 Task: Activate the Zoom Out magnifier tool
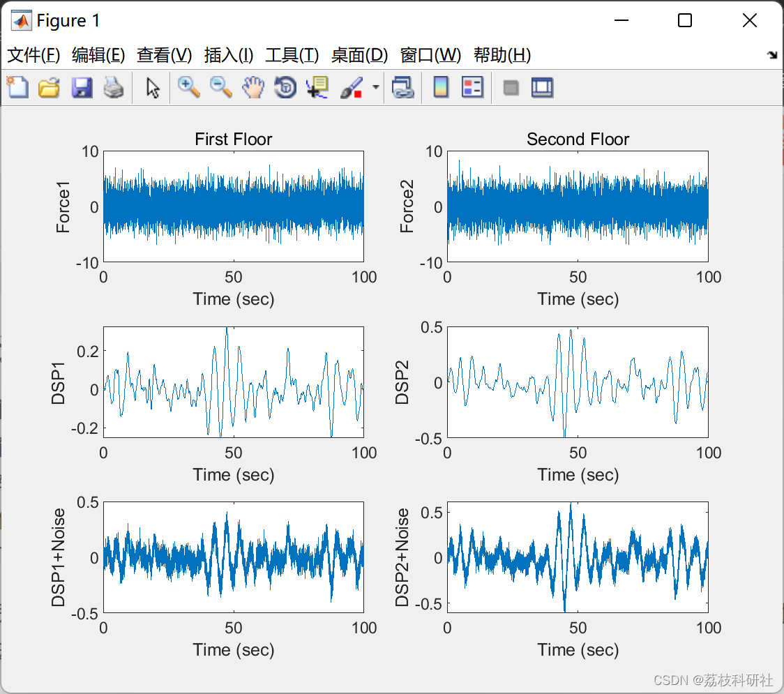(220, 87)
